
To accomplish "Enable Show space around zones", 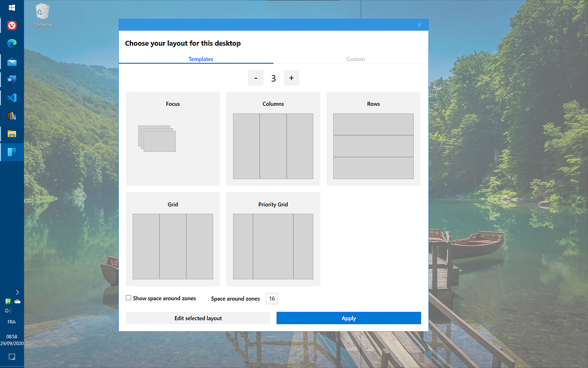I will [129, 298].
